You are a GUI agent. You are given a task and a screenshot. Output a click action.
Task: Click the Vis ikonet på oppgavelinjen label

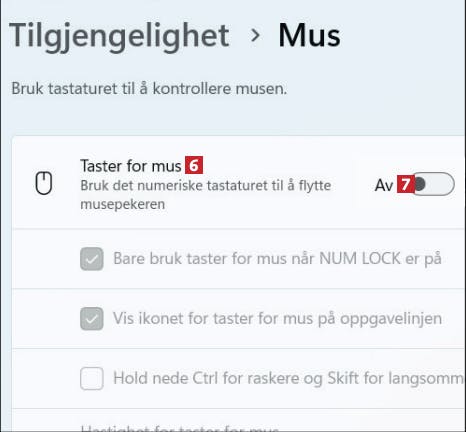coord(277,318)
